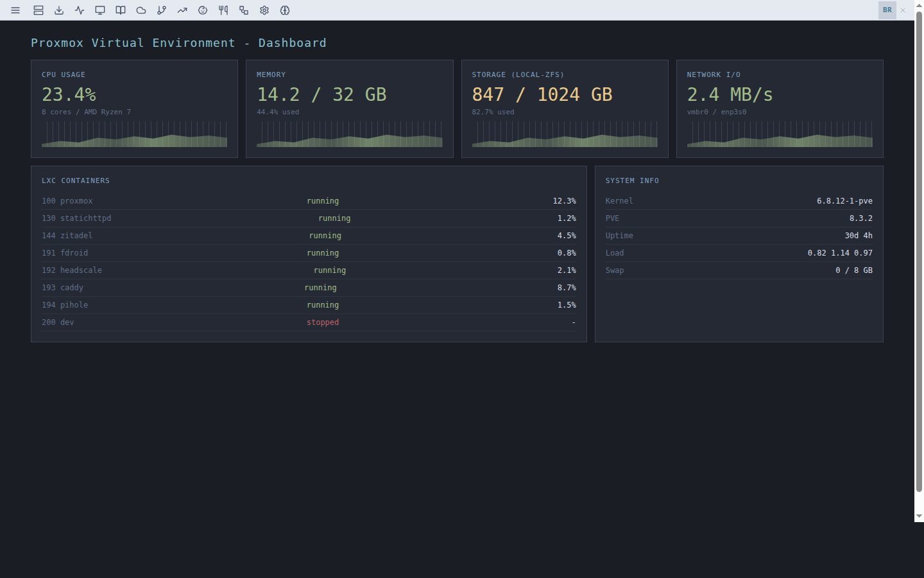Click the uptime value '30d 4h'
924x578 pixels.
click(x=859, y=236)
